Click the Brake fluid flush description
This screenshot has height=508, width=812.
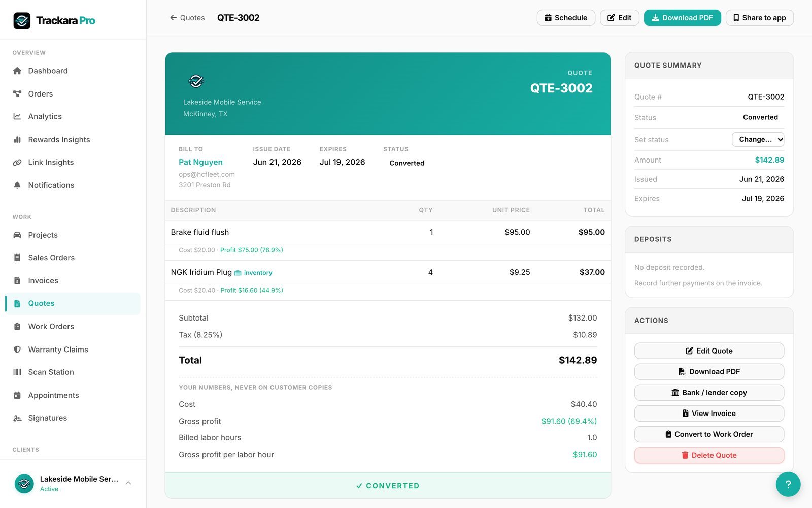pos(200,232)
